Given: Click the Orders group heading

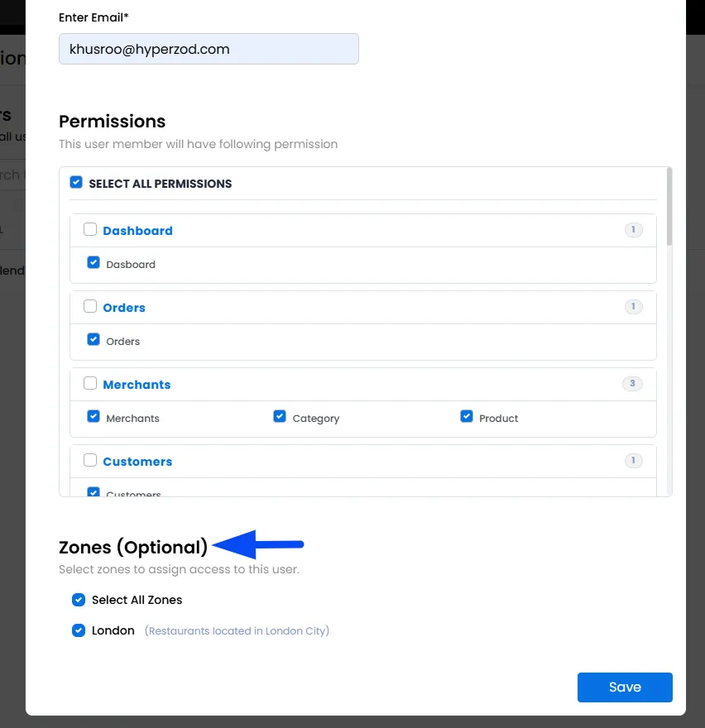Looking at the screenshot, I should pyautogui.click(x=124, y=308).
